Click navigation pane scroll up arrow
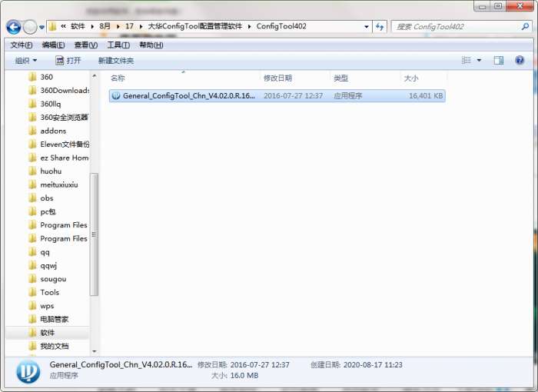538x392 pixels. [x=94, y=76]
